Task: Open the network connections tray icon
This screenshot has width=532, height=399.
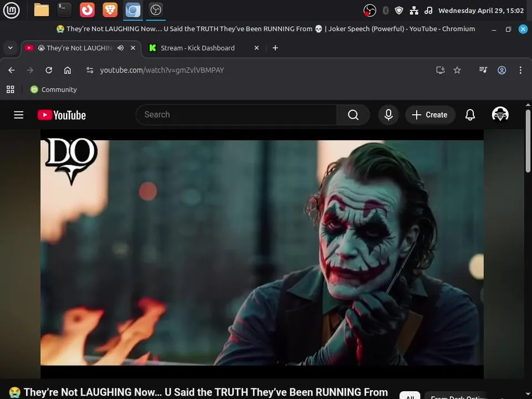Action: click(x=413, y=11)
